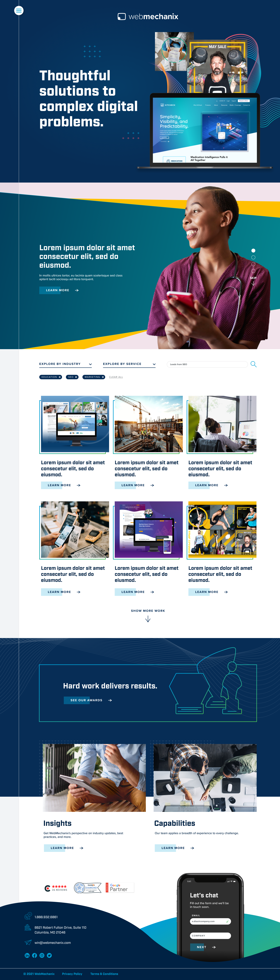Click the Insights heading

click(x=57, y=823)
